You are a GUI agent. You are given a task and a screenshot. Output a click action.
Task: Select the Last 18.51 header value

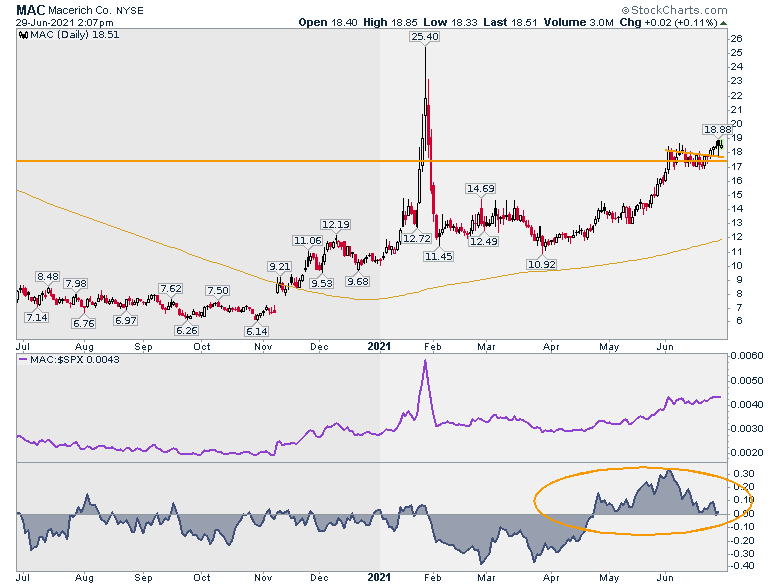pos(510,22)
